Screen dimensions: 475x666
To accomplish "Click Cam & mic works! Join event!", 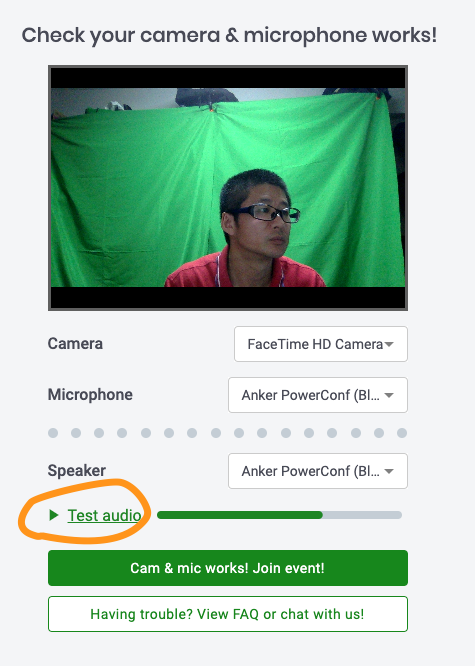I will tap(228, 568).
